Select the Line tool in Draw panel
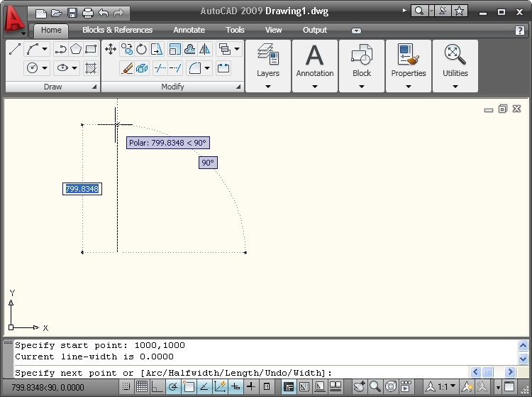The width and height of the screenshot is (532, 397). pos(15,49)
